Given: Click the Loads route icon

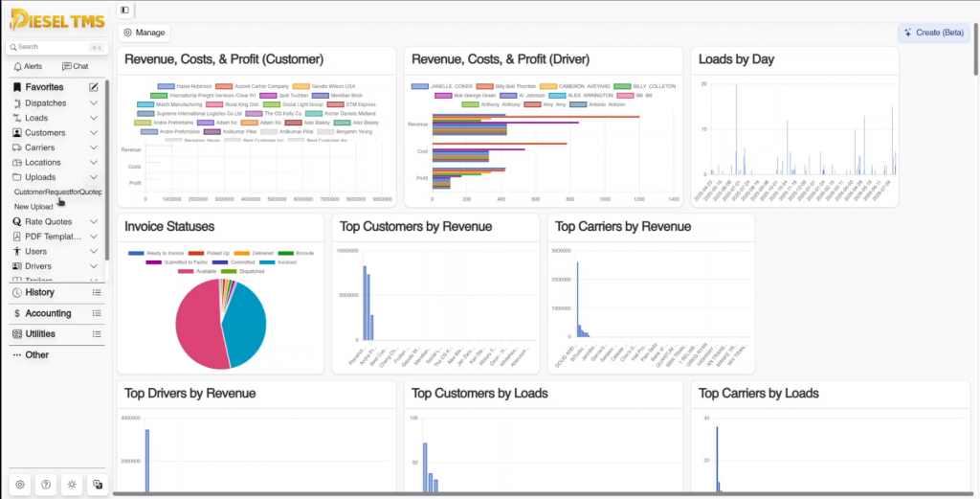Looking at the screenshot, I should point(17,118).
